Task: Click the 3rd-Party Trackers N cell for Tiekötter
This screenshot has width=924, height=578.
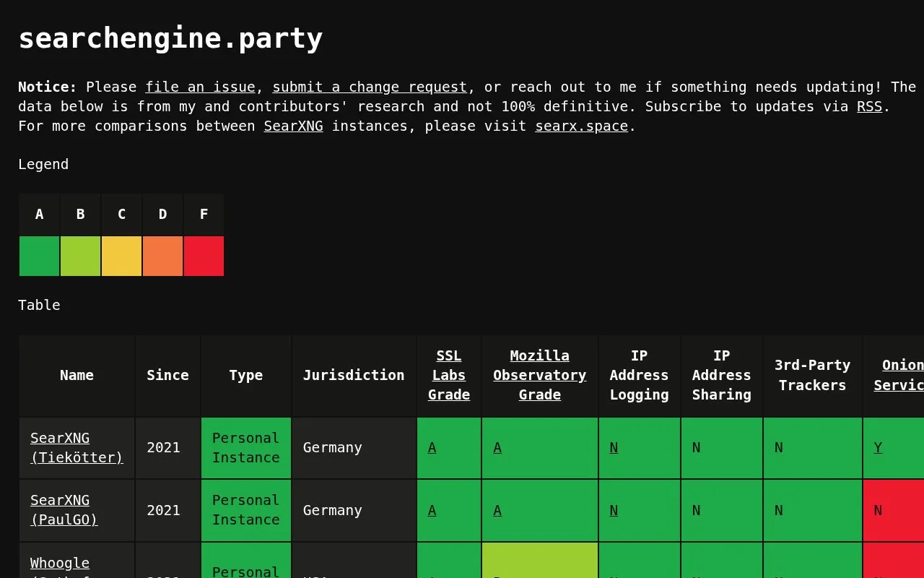Action: coord(813,448)
